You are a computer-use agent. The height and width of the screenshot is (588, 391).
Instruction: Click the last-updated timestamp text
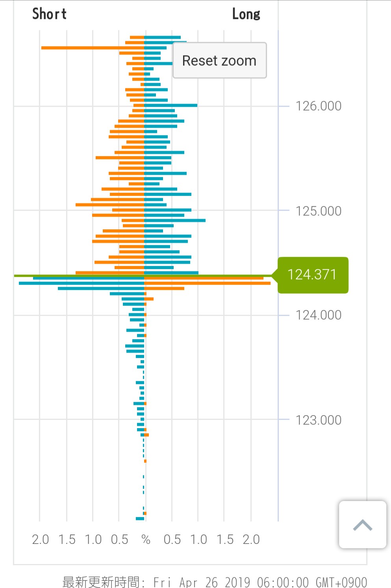pyautogui.click(x=215, y=582)
